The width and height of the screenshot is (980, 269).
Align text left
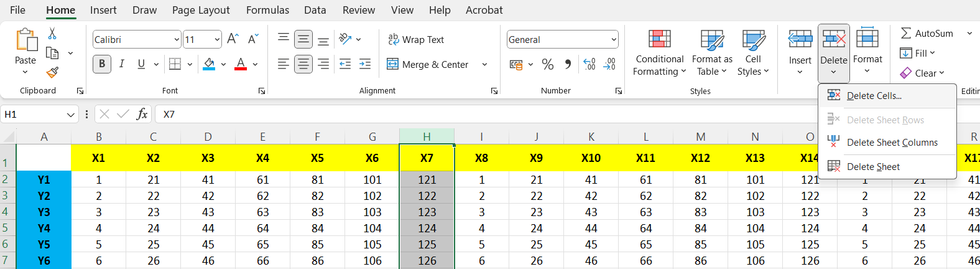pyautogui.click(x=284, y=64)
